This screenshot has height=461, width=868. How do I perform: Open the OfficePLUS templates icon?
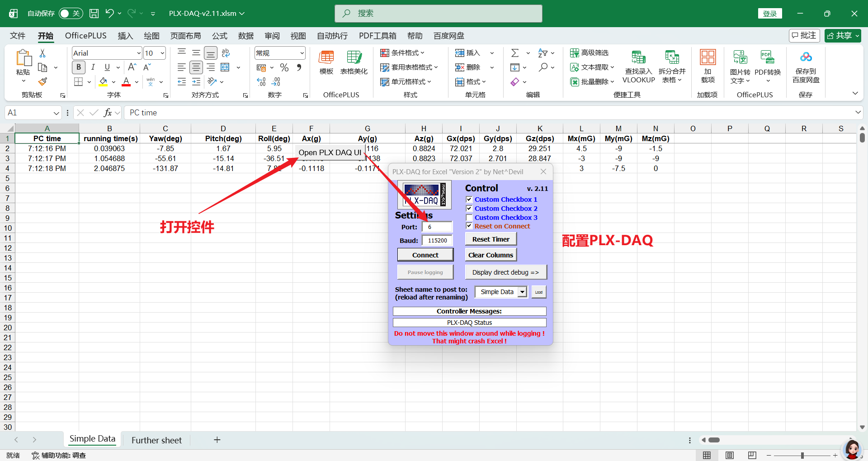[326, 62]
